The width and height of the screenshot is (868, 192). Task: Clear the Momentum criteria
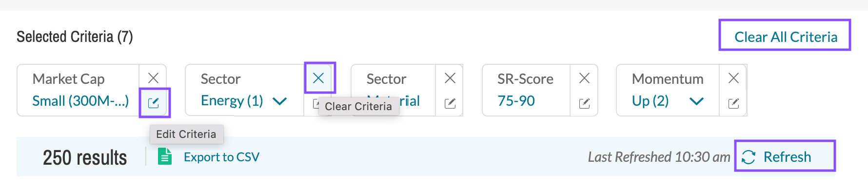(733, 78)
